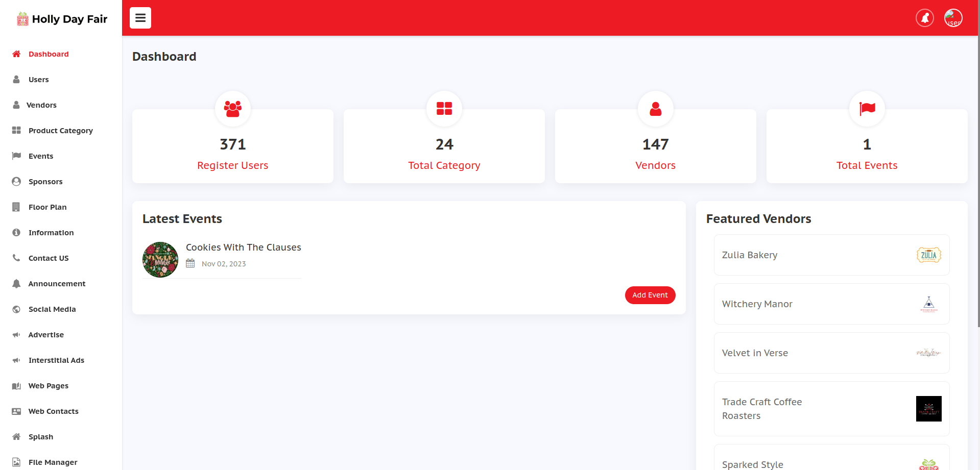Open the notifications bell icon

click(x=924, y=18)
